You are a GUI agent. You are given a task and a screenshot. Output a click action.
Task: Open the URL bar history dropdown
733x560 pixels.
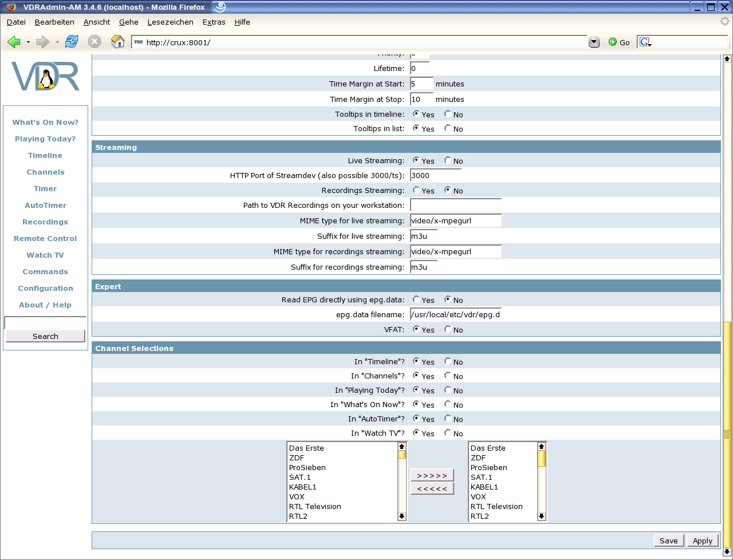pos(594,42)
